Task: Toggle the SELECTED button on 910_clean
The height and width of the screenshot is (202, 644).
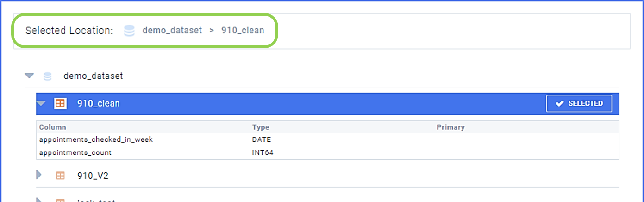Action: [579, 104]
